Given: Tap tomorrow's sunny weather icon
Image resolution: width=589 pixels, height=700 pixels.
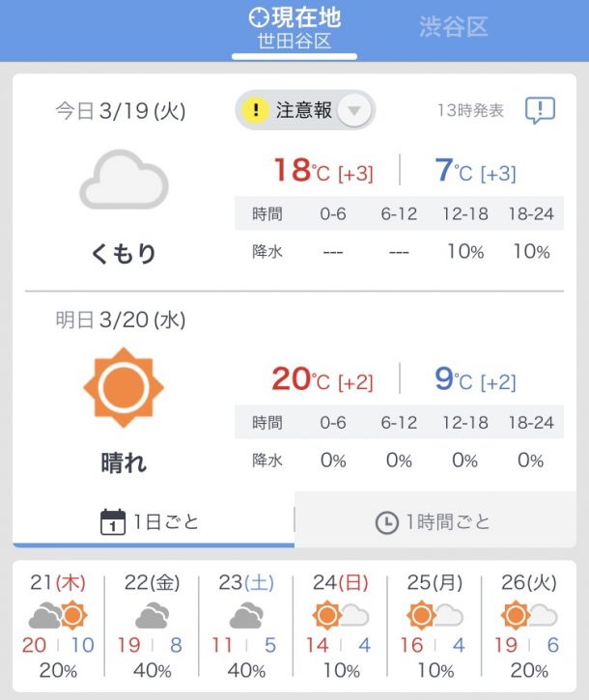Looking at the screenshot, I should pyautogui.click(x=124, y=387).
